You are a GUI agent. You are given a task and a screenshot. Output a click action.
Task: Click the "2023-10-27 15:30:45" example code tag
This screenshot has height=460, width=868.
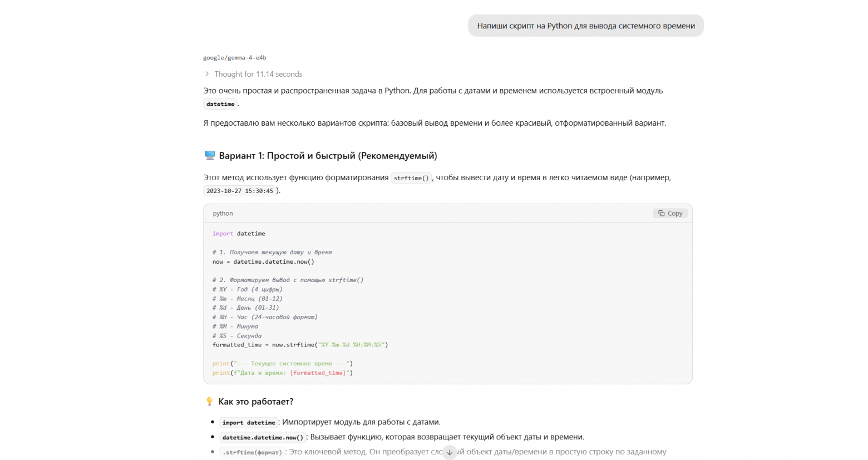pyautogui.click(x=240, y=191)
